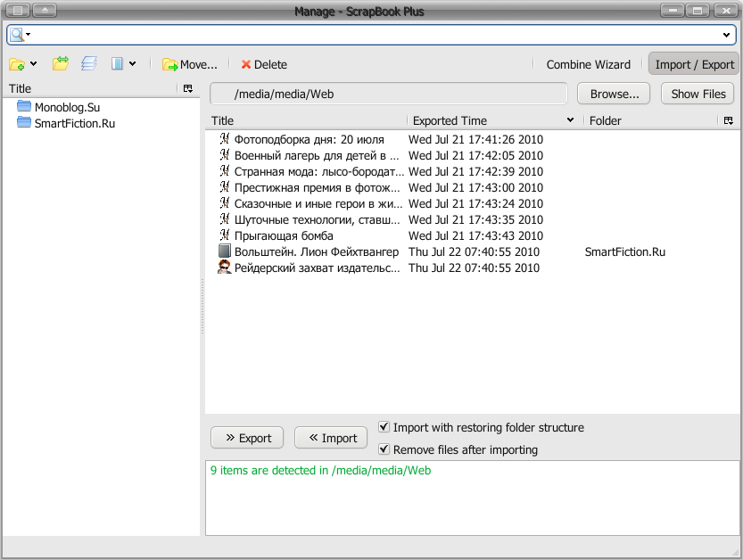
Task: Click the 'SmartFiction.Ru' folder cell text
Action: click(624, 252)
